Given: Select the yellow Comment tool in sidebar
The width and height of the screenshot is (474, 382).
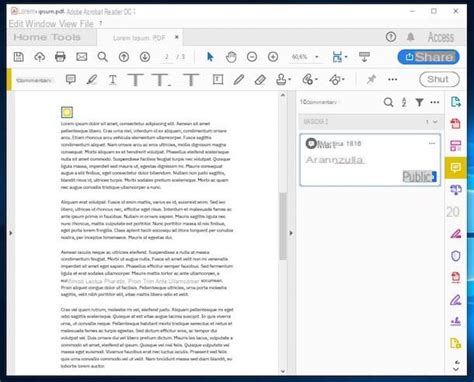Looking at the screenshot, I should [x=456, y=167].
